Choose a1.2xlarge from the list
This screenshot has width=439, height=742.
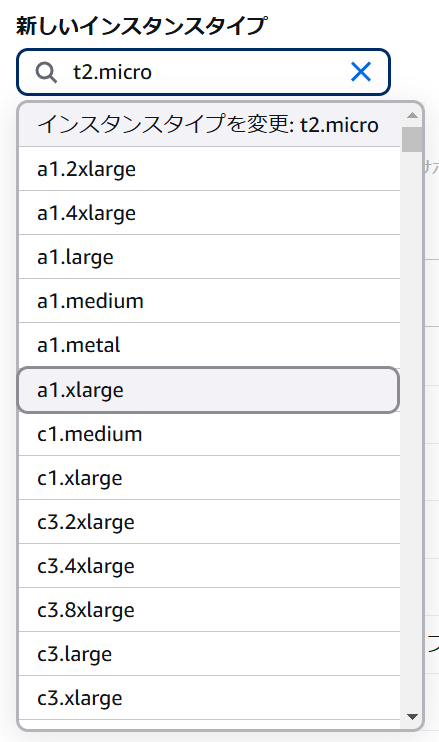click(209, 169)
